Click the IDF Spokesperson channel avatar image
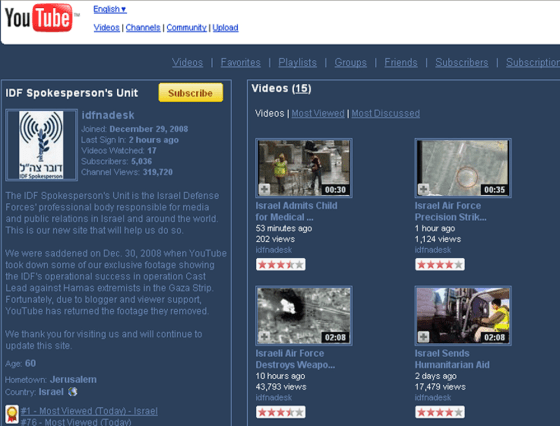Viewport: 560px width, 426px height. click(41, 145)
